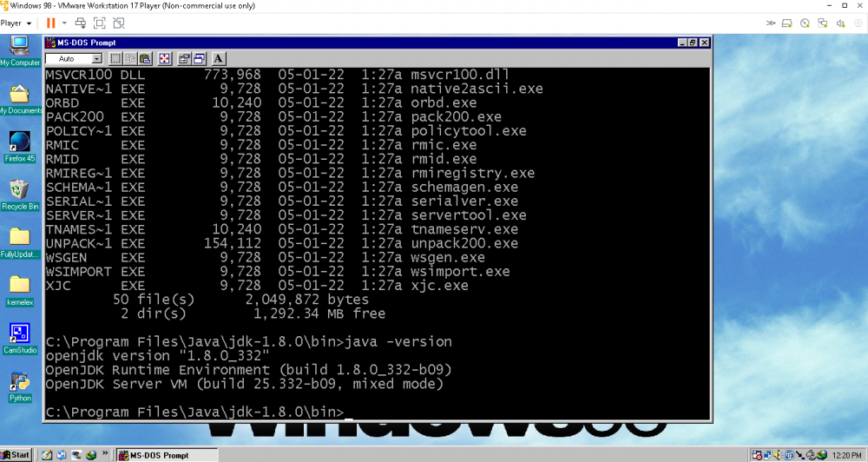Click the volume speaker tray icon

point(779,455)
